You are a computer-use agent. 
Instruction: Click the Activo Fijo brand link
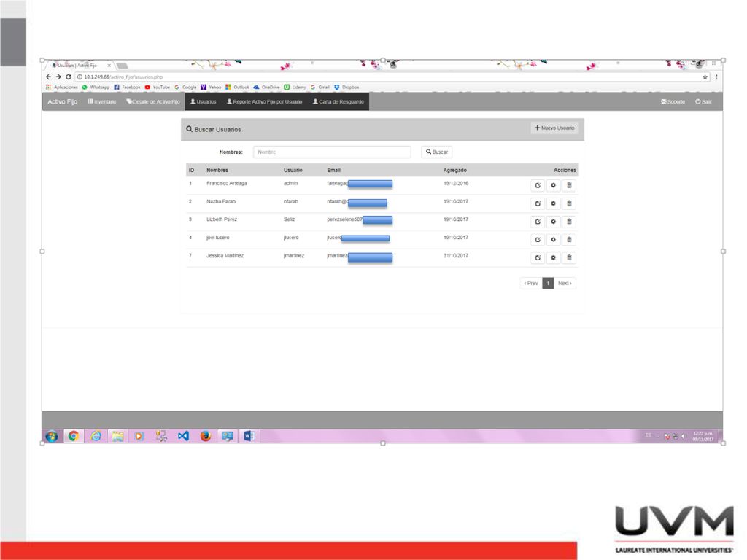[63, 101]
